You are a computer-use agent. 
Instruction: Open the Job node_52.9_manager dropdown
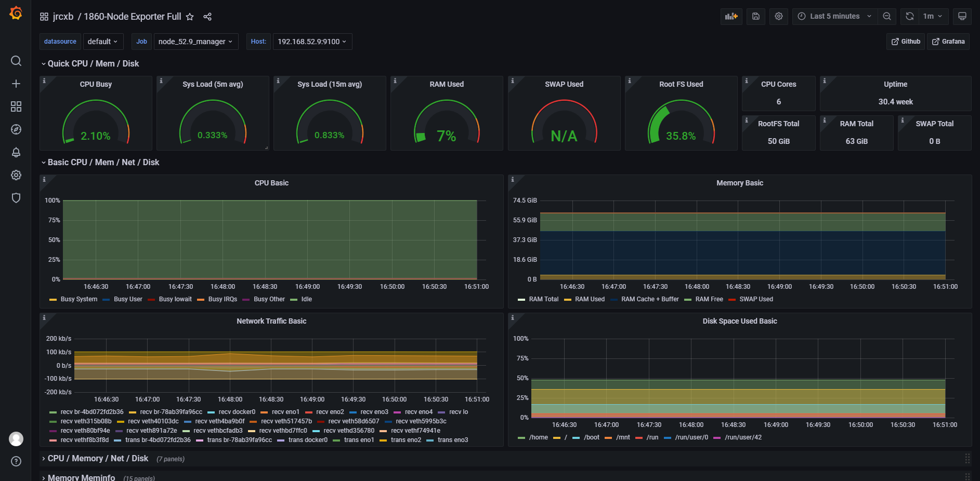[195, 42]
